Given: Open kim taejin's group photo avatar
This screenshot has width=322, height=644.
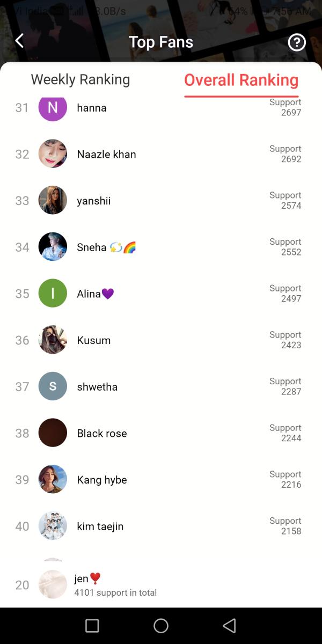Looking at the screenshot, I should click(53, 526).
